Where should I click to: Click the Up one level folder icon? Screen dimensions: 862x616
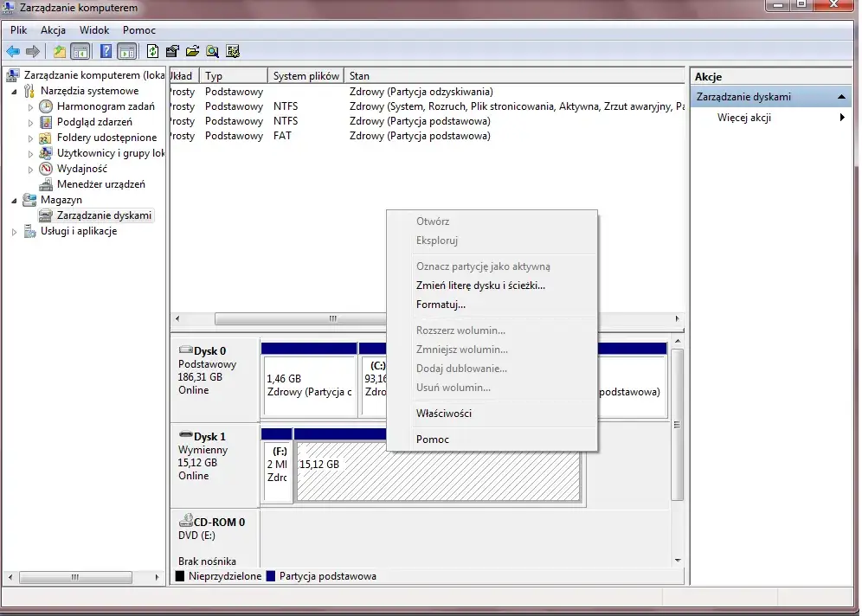[x=60, y=51]
